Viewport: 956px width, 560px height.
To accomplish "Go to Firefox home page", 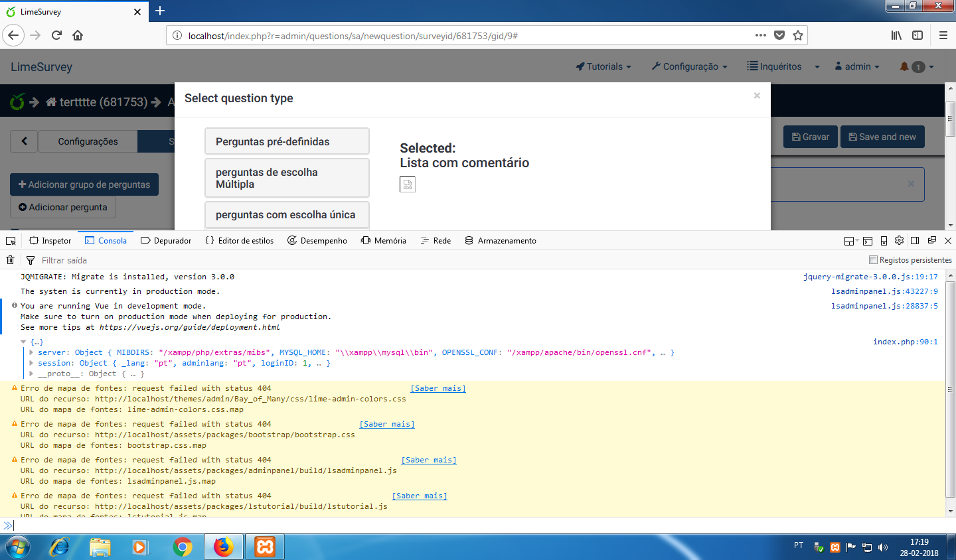I will (x=78, y=35).
